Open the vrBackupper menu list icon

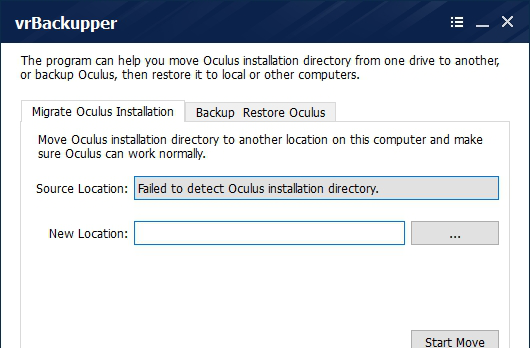pyautogui.click(x=457, y=22)
